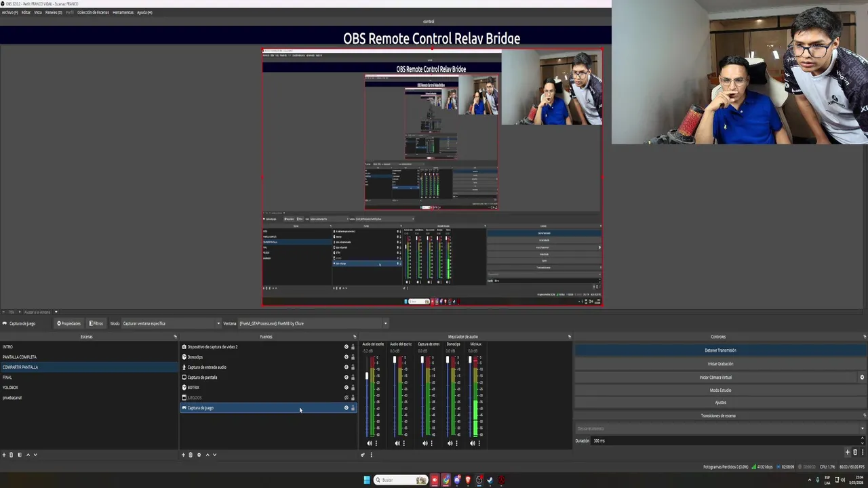Add a new scene with the plus icon
This screenshot has width=868, height=488.
(x=3, y=455)
